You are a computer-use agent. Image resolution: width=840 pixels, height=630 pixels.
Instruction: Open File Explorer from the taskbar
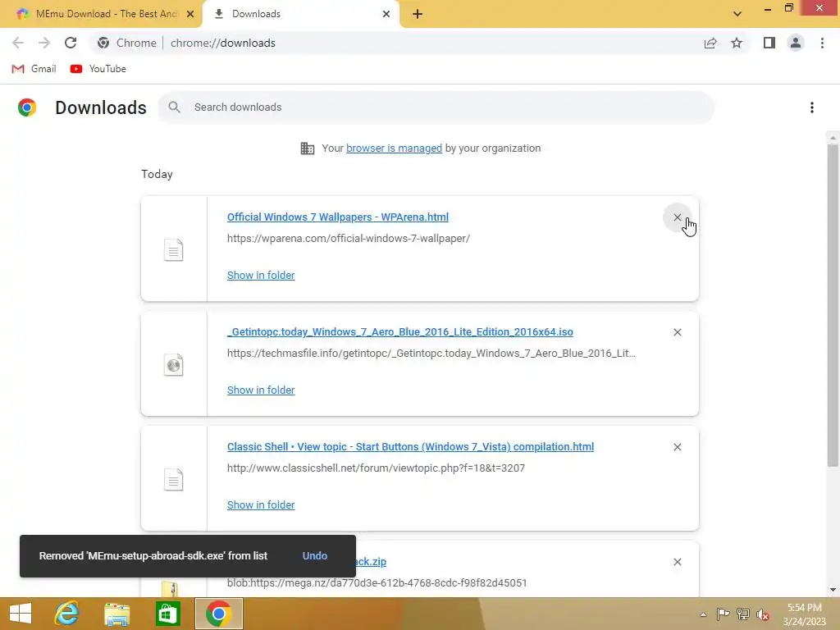click(x=116, y=614)
